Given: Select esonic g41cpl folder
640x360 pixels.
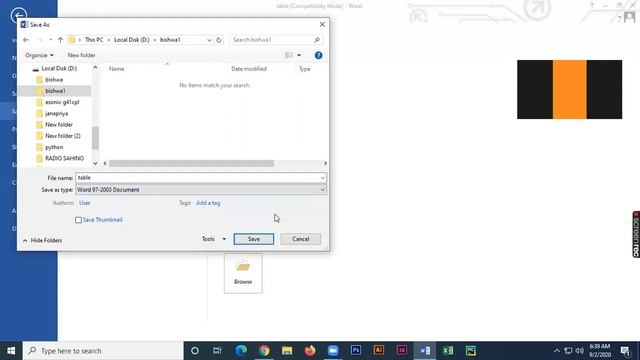Looking at the screenshot, I should (62, 102).
